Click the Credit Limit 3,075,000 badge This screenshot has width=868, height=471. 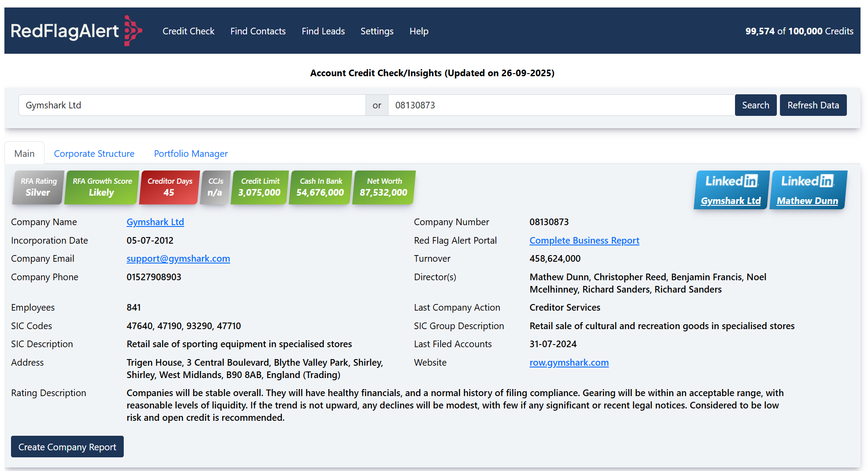(260, 187)
